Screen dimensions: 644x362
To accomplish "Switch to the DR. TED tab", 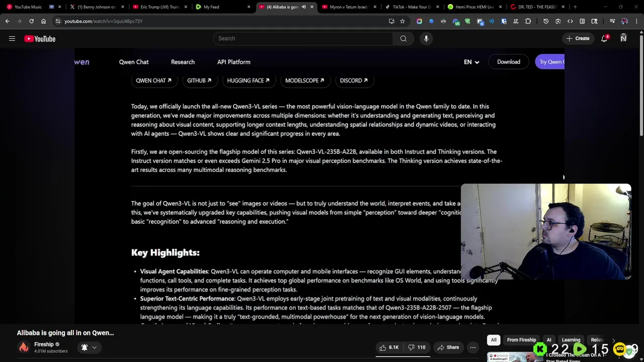I will [x=538, y=7].
